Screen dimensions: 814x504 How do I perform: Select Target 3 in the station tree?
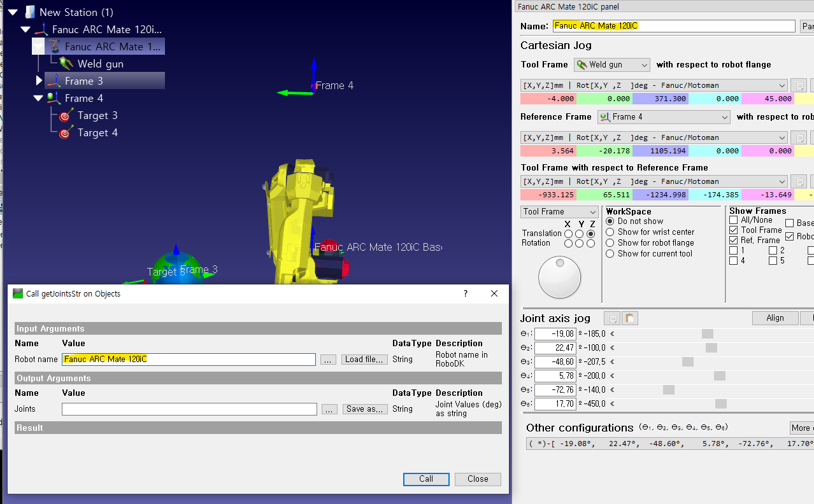(x=97, y=115)
